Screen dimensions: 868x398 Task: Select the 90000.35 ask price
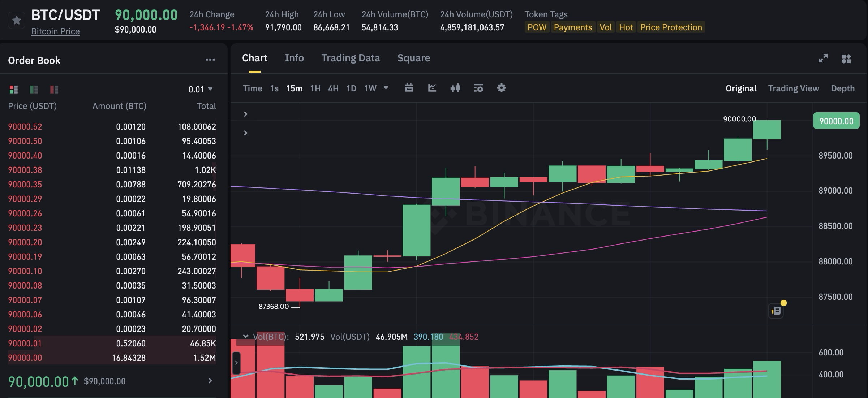coord(25,185)
